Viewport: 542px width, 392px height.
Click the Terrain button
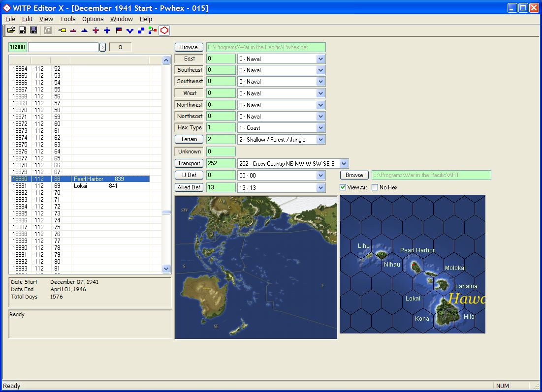click(189, 139)
